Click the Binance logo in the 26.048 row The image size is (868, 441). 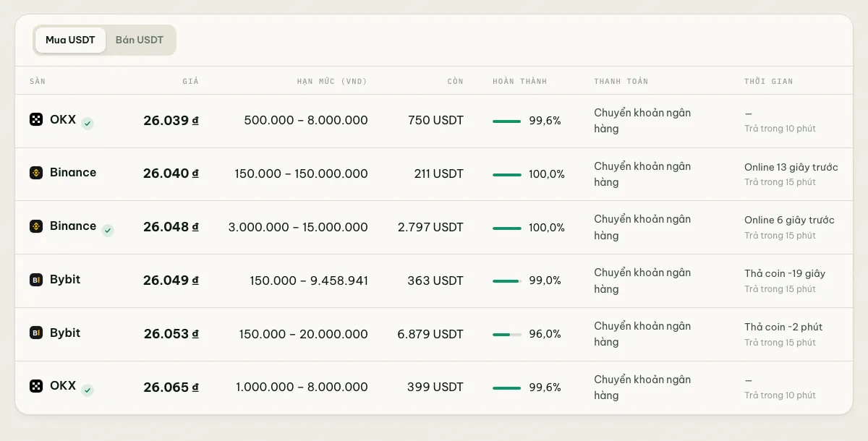coord(36,226)
